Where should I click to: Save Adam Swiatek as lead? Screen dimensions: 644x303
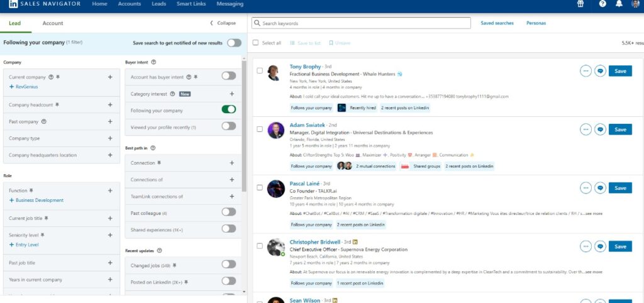pos(620,129)
